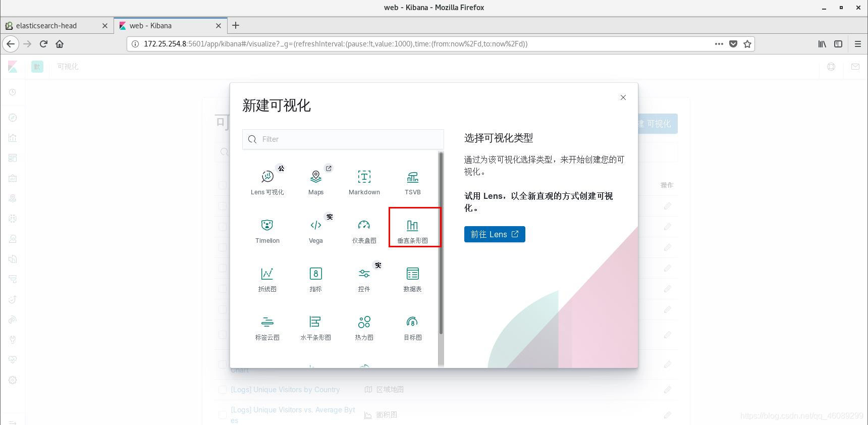868x425 pixels.
Task: Open a new browser tab
Action: [x=236, y=25]
